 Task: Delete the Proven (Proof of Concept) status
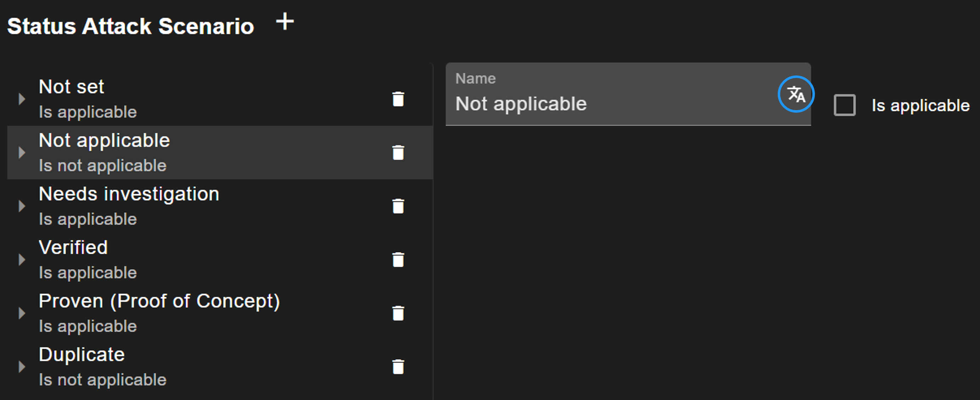pos(398,314)
